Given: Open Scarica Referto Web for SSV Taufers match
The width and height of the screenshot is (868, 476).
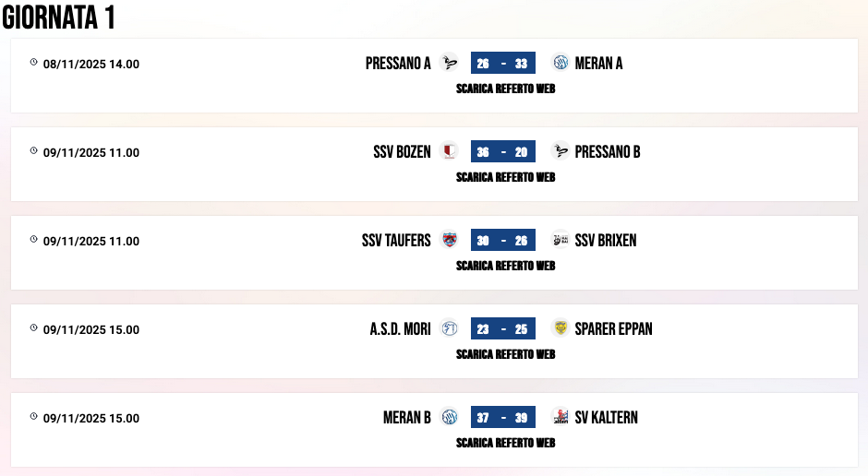Looking at the screenshot, I should pyautogui.click(x=505, y=267).
